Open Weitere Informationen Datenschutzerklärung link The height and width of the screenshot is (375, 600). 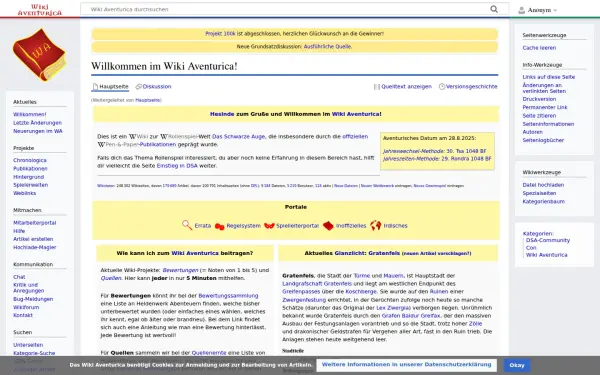click(x=406, y=365)
